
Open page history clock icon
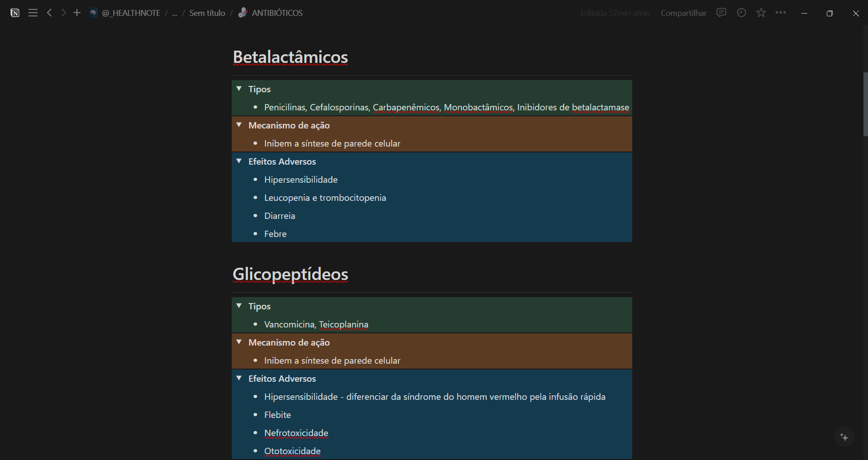point(741,13)
